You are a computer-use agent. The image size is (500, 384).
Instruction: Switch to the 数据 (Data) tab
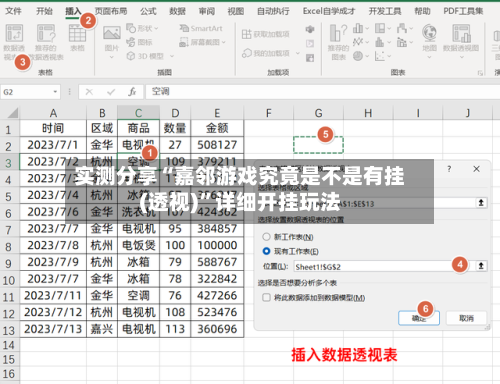pos(177,11)
